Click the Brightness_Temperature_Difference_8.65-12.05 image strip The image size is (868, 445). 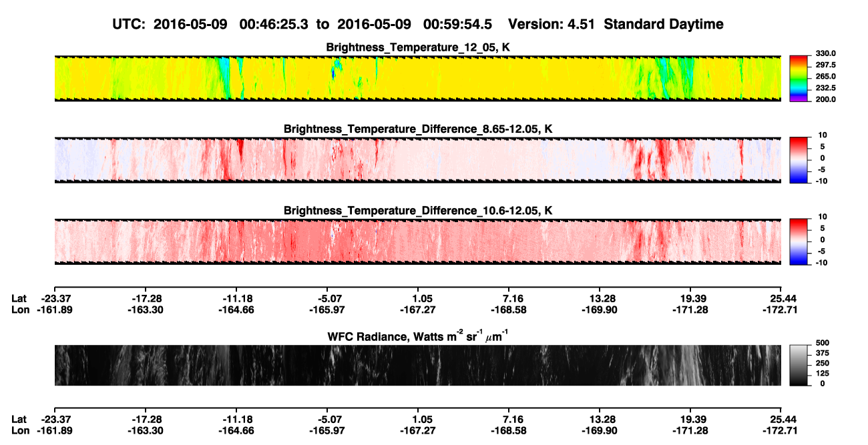417,160
